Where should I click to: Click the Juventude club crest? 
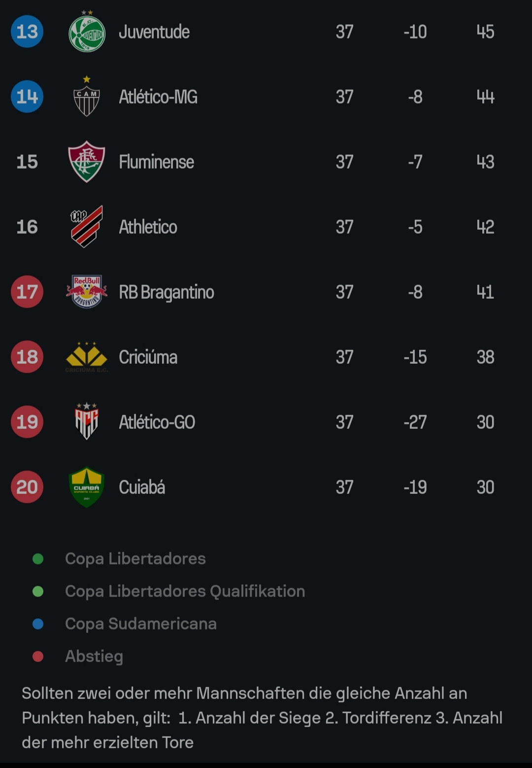pos(87,33)
